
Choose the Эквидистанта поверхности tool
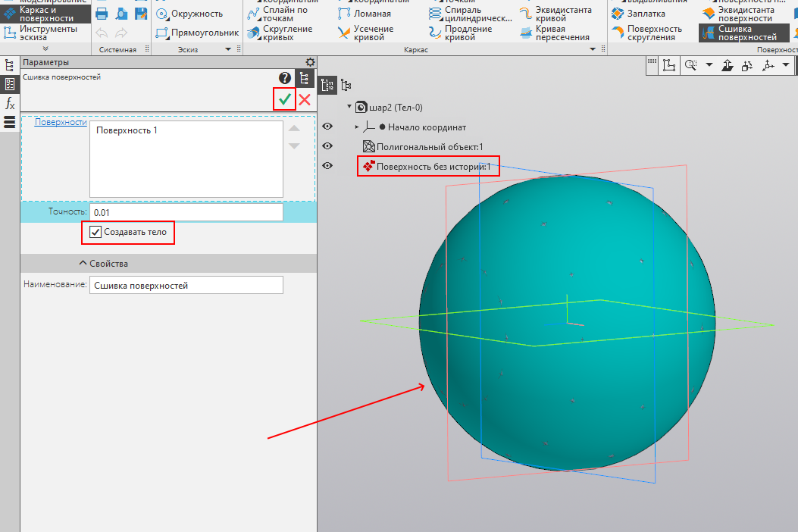click(x=739, y=14)
